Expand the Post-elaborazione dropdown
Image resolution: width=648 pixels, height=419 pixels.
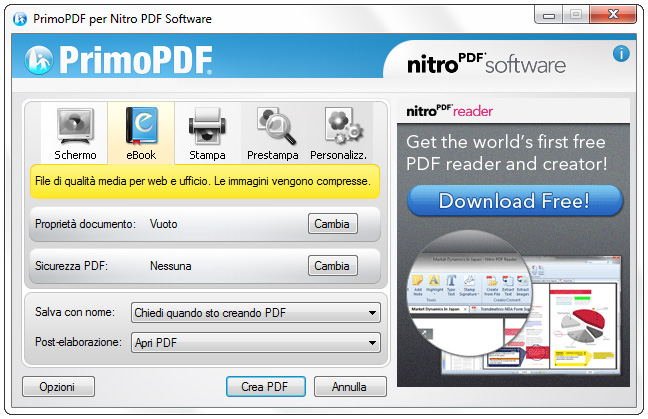pyautogui.click(x=256, y=343)
